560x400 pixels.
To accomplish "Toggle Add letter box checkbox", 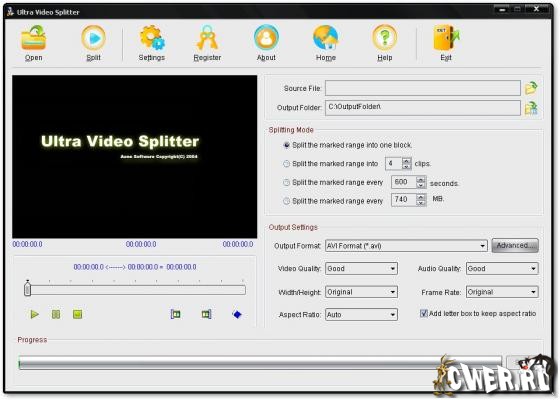I will 424,314.
